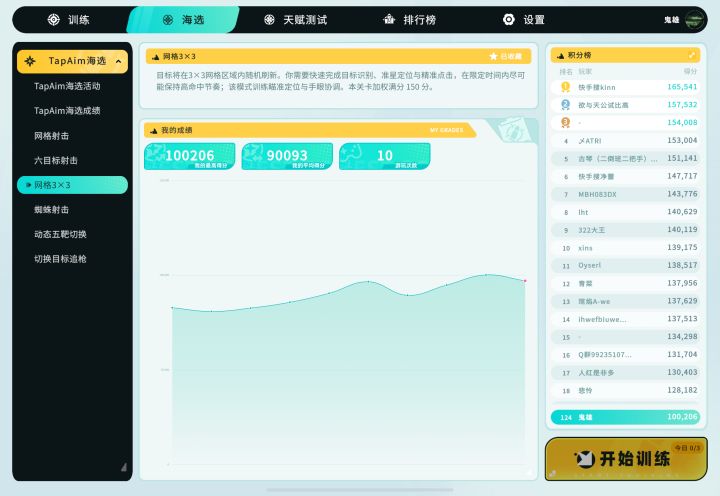Select 蜘蛛射击 in sidebar
The height and width of the screenshot is (496, 720).
tap(51, 210)
